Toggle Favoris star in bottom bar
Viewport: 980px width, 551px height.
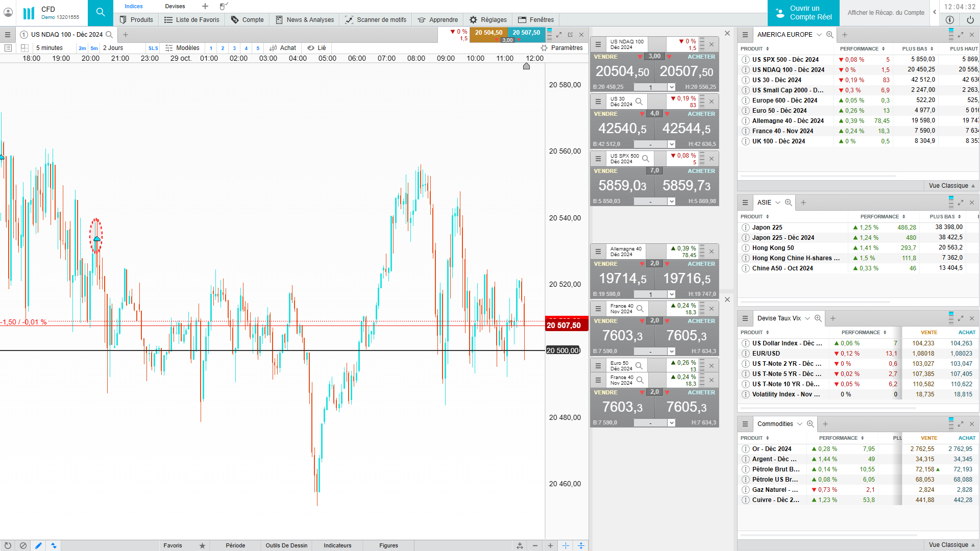pos(202,545)
